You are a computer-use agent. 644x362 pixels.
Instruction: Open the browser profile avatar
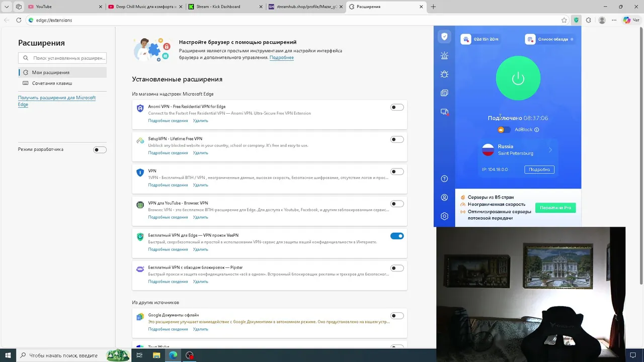(602, 20)
